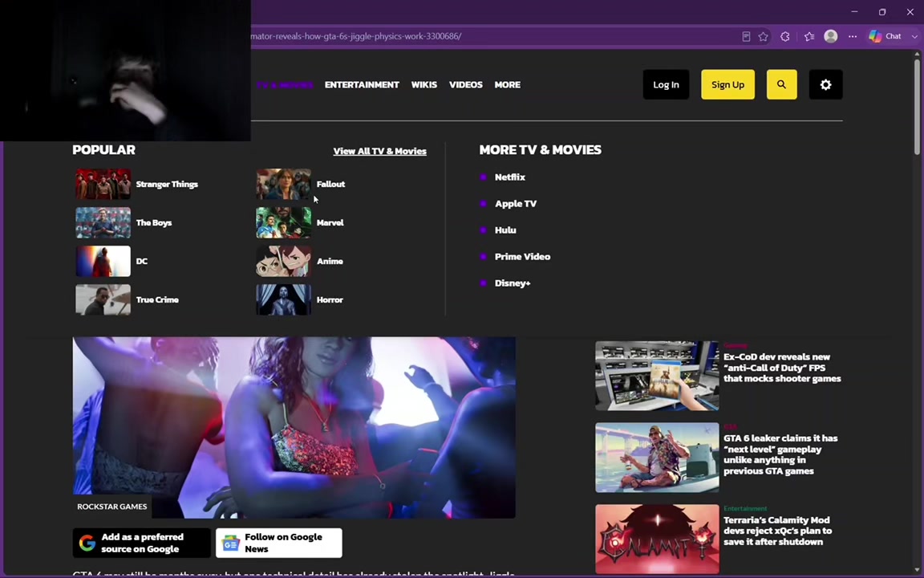
Task: Open the Entertainment menu
Action: click(x=362, y=85)
